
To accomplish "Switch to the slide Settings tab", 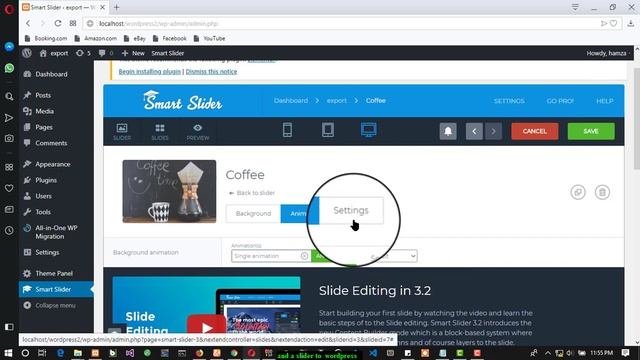I will point(351,210).
